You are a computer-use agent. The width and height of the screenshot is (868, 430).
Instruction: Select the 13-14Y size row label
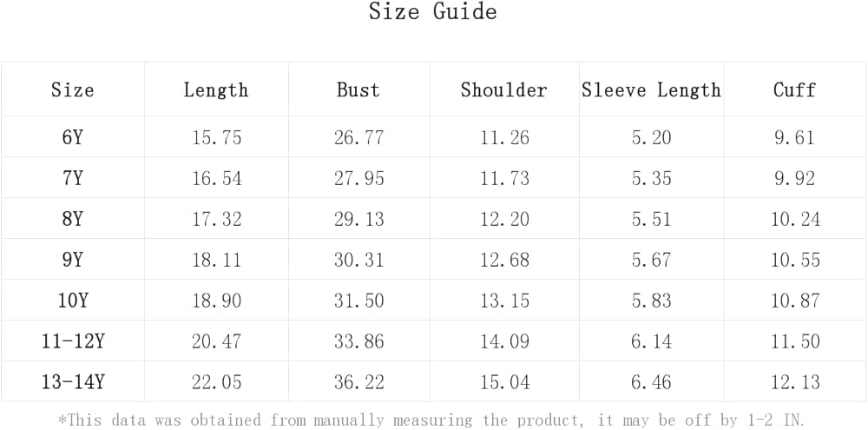[72, 382]
